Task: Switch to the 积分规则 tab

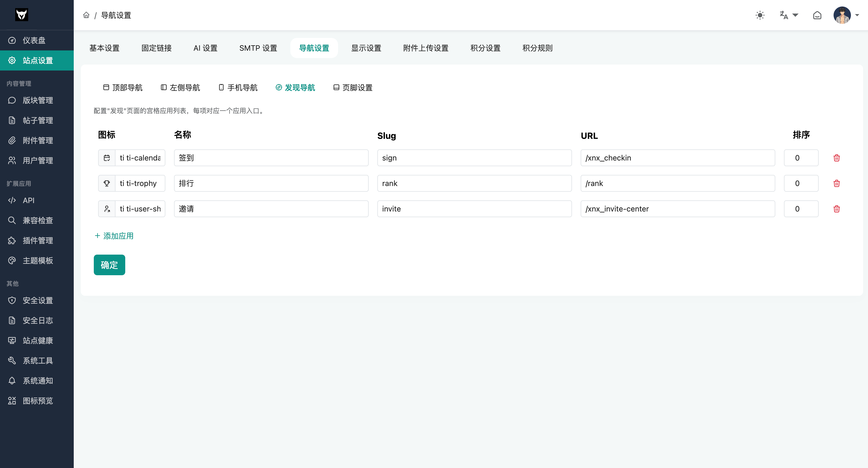Action: click(538, 48)
